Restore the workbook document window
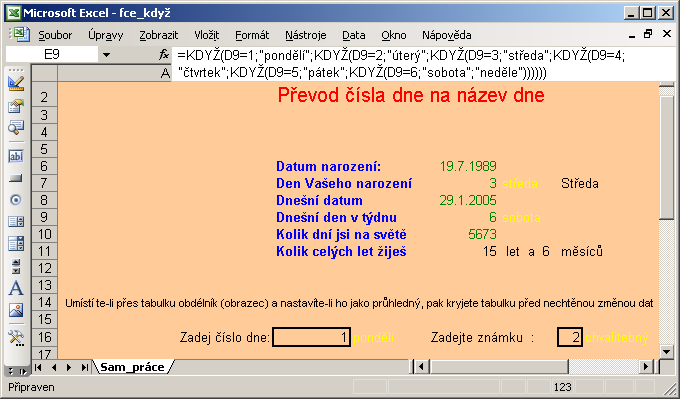Viewport: 680px width, 399px height. click(648, 34)
